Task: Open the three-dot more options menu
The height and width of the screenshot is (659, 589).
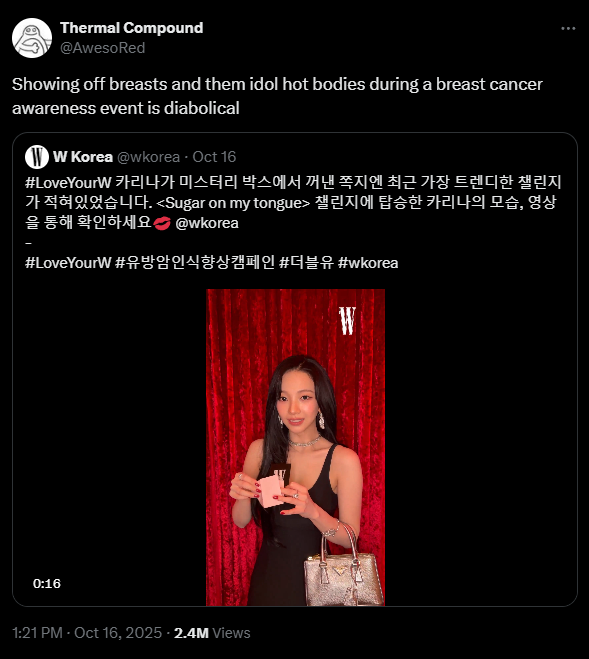Action: click(x=568, y=28)
